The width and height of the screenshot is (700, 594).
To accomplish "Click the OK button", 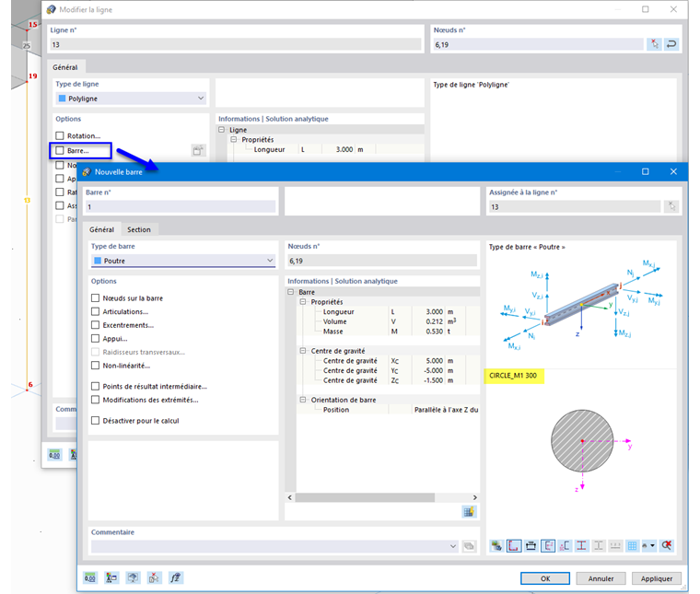I will tap(545, 578).
